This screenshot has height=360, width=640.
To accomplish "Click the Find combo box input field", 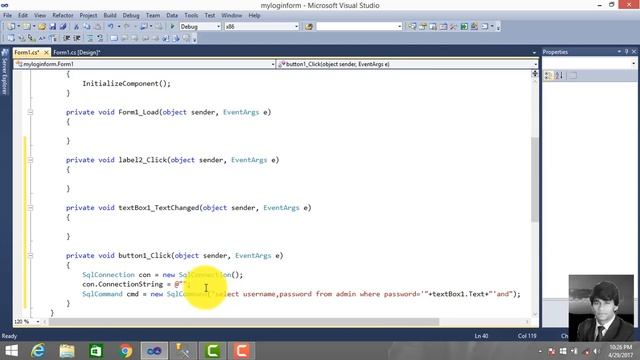I will coord(356,27).
